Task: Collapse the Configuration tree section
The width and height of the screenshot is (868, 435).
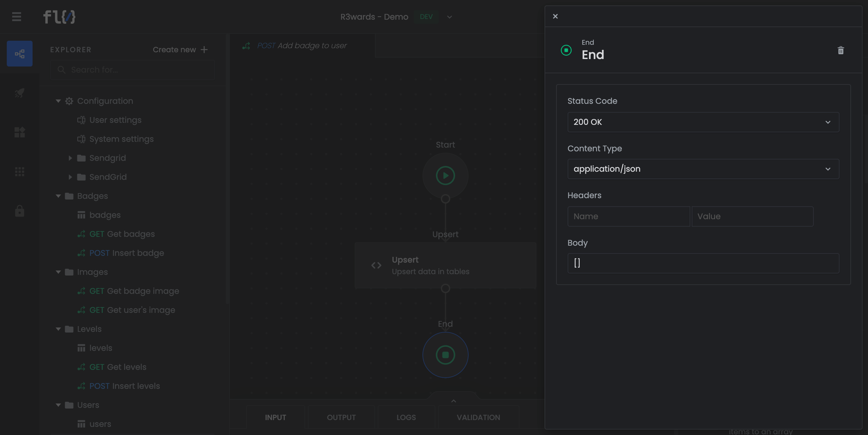Action: coord(58,101)
